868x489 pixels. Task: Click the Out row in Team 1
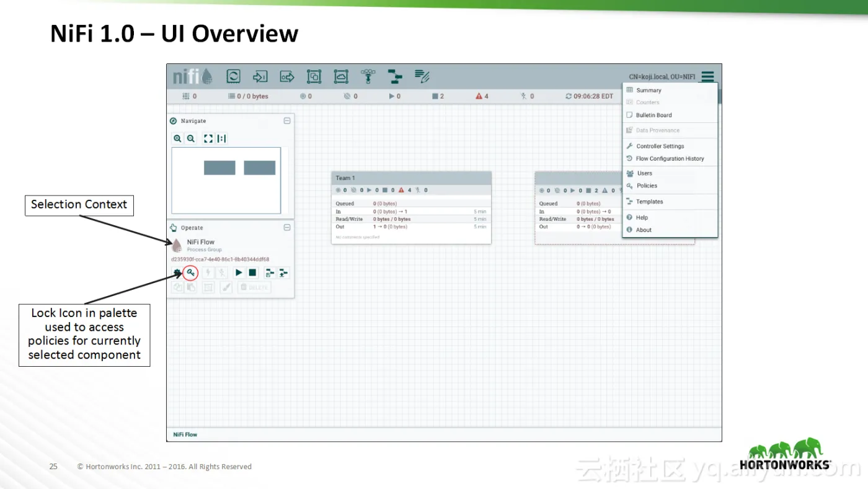pos(411,227)
